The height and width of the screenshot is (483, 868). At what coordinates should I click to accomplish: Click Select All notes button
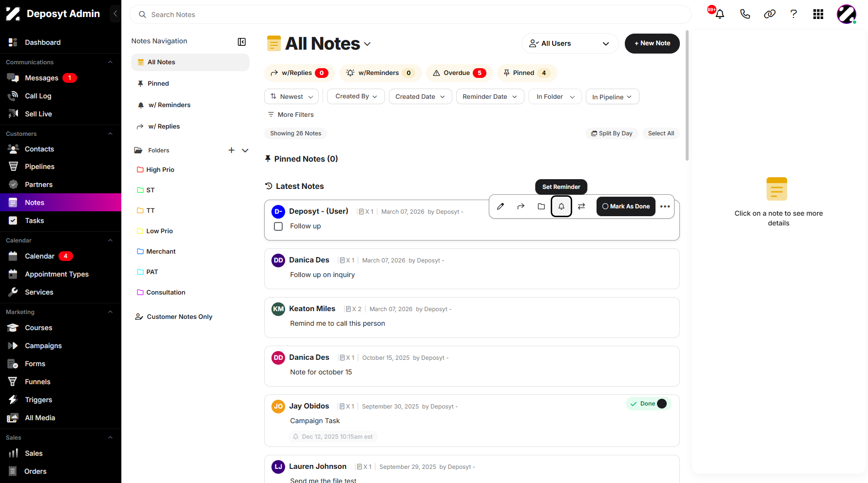point(661,133)
